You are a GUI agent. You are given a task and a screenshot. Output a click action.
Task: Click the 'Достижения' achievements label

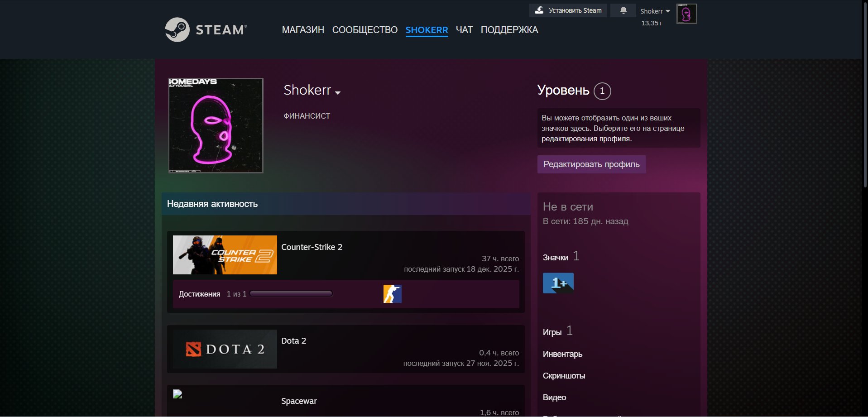click(199, 294)
